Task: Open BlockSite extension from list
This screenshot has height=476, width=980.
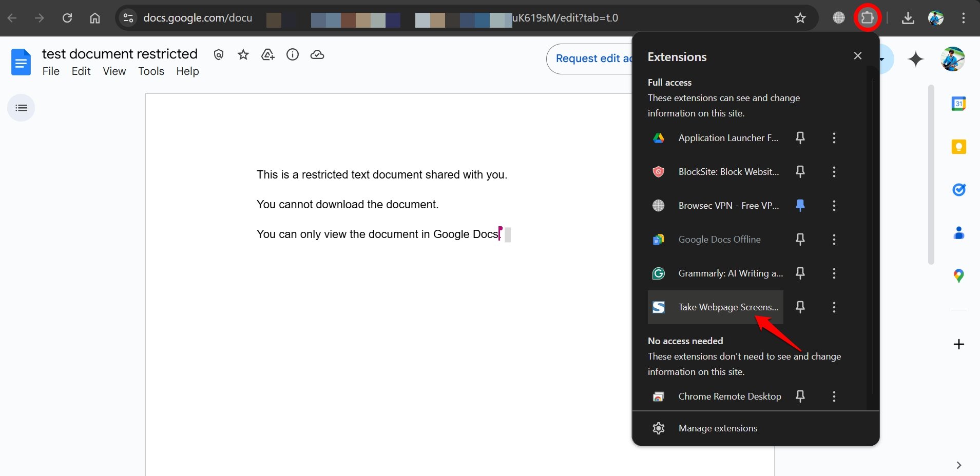Action: 715,172
